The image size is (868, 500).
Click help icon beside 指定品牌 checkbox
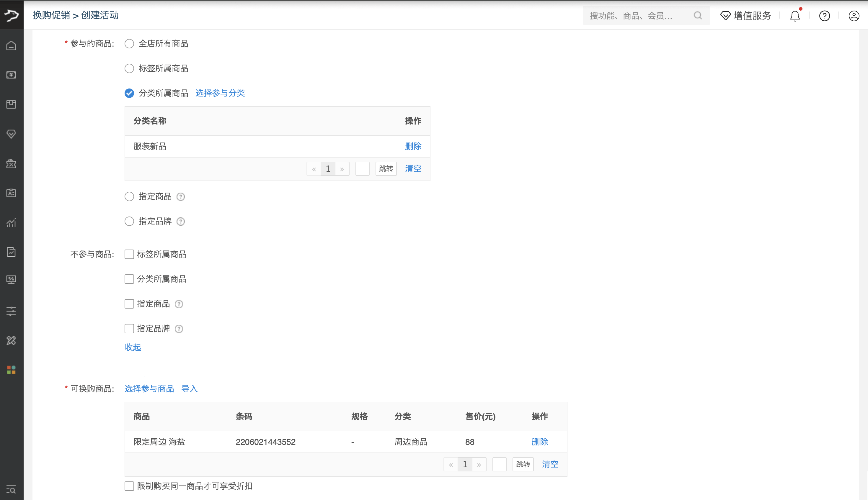179,329
